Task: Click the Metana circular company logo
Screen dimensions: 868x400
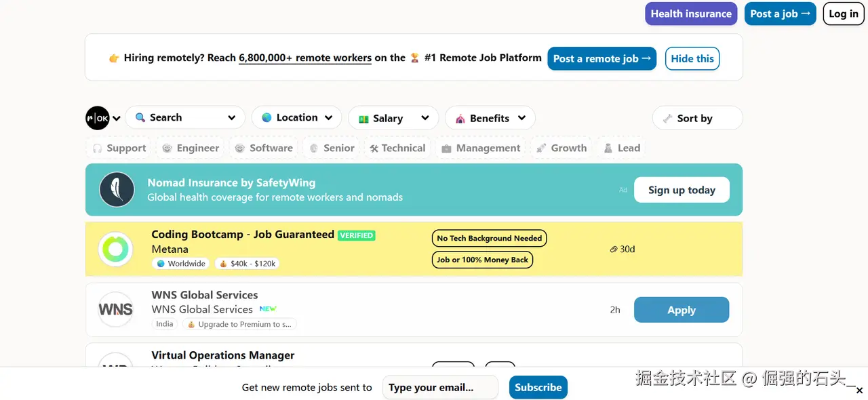Action: coord(115,249)
